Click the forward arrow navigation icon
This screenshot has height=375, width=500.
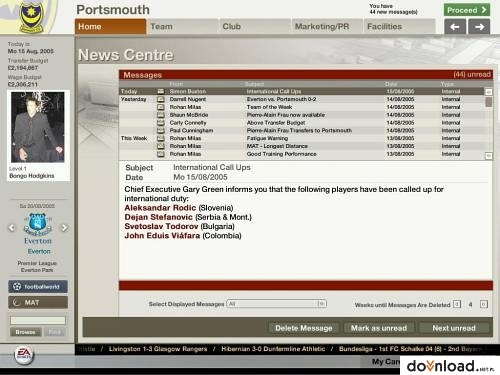point(479,27)
